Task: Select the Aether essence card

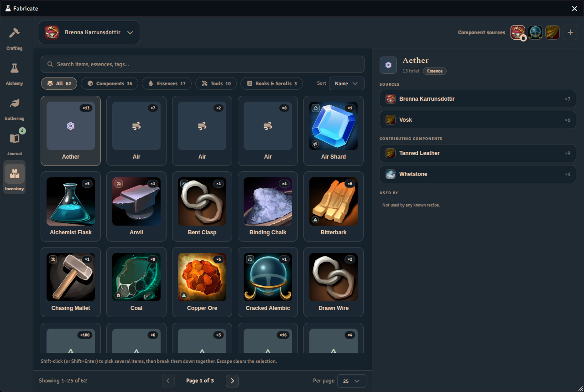Action: pos(71,131)
